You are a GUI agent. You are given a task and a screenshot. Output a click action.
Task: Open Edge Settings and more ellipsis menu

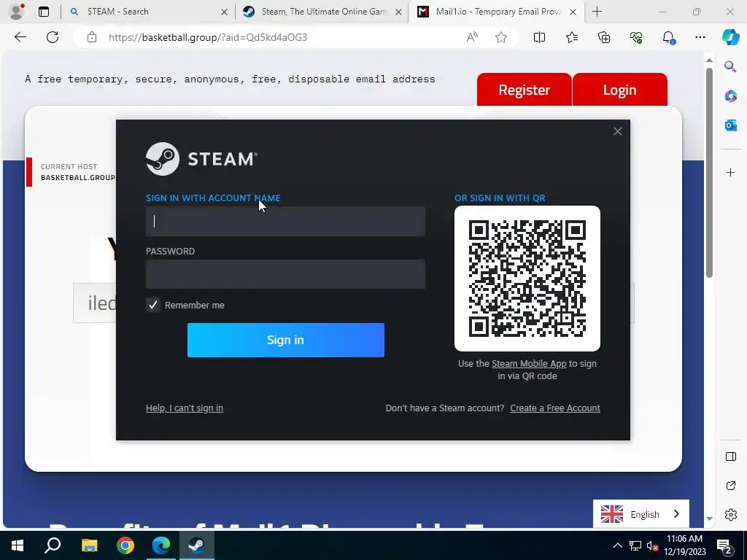pos(700,37)
